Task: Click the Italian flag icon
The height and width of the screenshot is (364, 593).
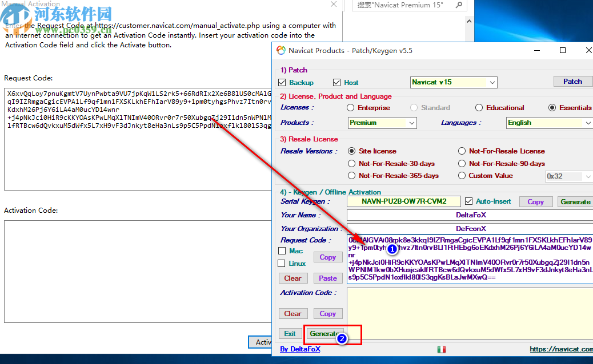Action: tap(442, 350)
